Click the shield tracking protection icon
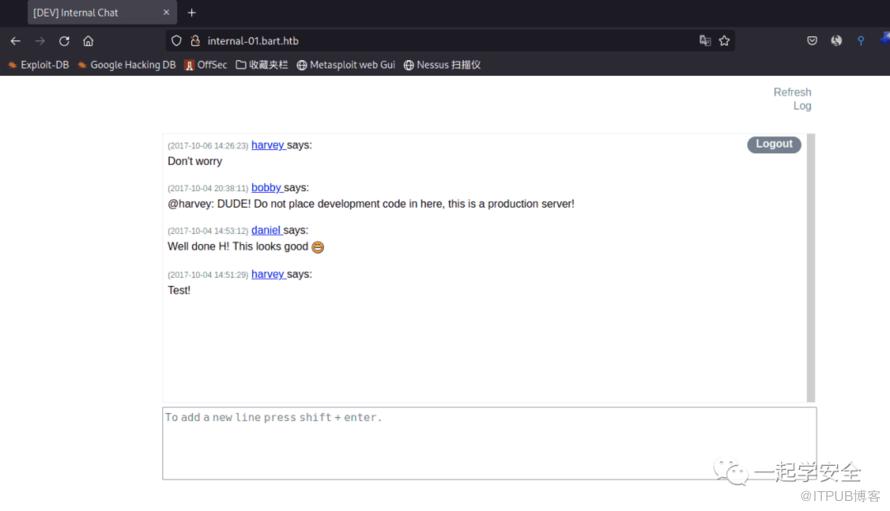This screenshot has height=511, width=890. 177,41
